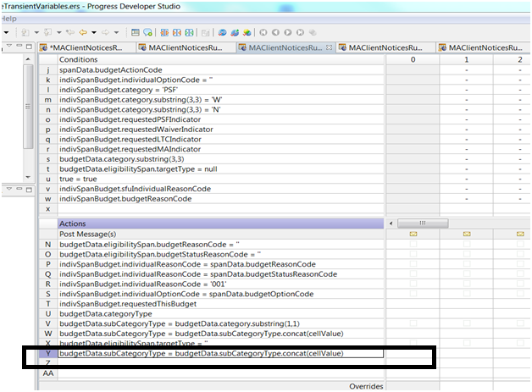Toggle action row P checkbox in column 0
This screenshot has height=392, width=532.
point(413,264)
